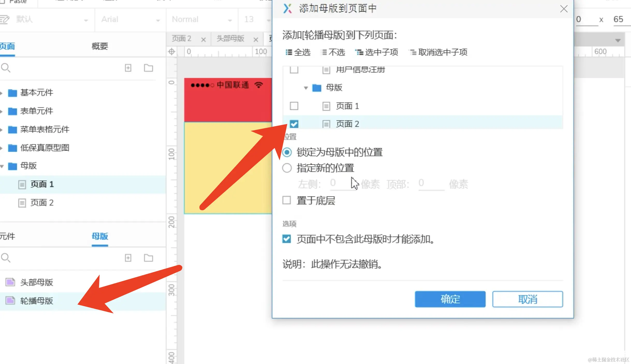Click the 全选 select-all icon
This screenshot has width=631, height=364.
tap(289, 52)
